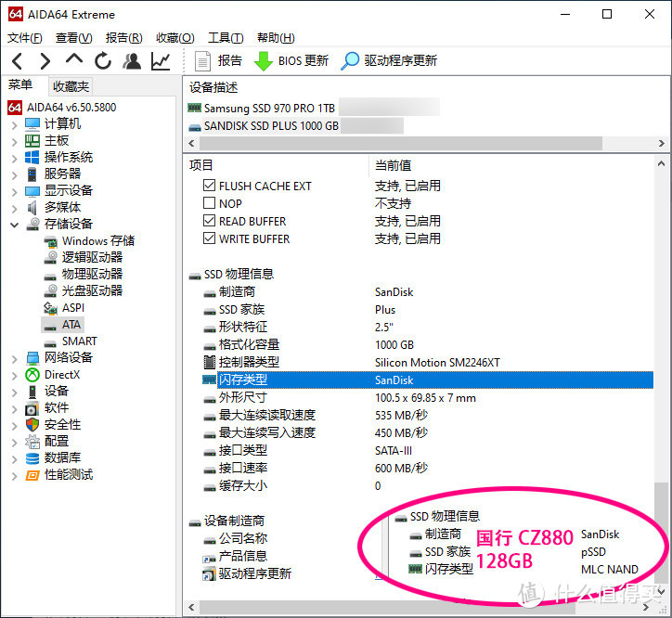Open the 收藏(O) menu

click(x=174, y=38)
